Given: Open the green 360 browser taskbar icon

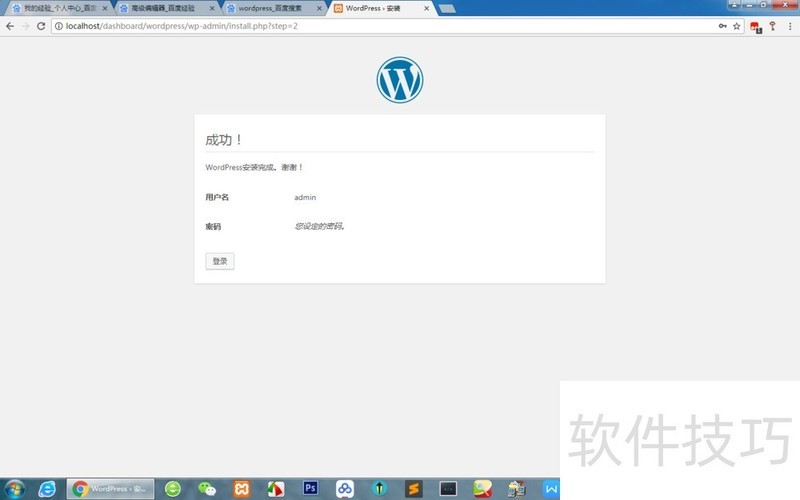Looking at the screenshot, I should click(173, 489).
